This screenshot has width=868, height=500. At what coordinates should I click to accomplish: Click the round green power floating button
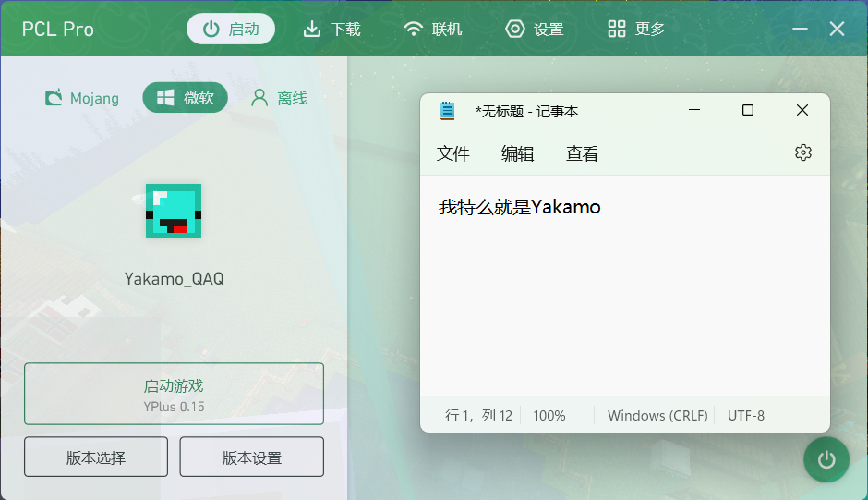tap(826, 459)
